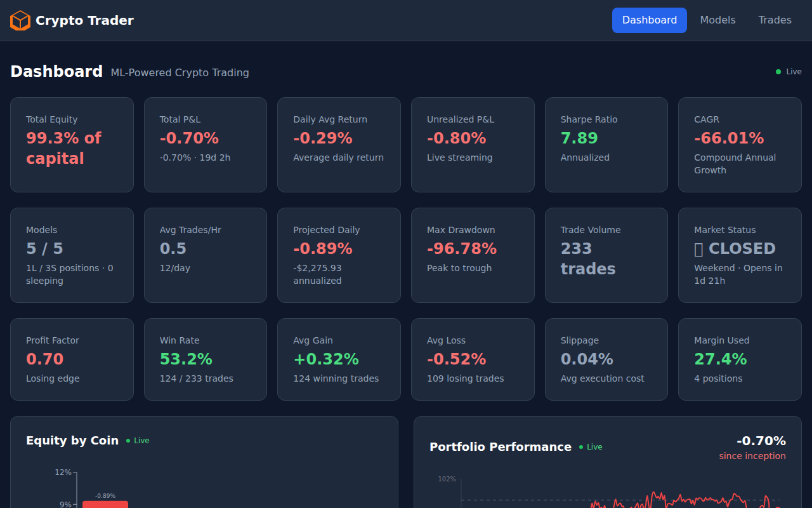Click the Margin Used 27.4% value

[720, 359]
